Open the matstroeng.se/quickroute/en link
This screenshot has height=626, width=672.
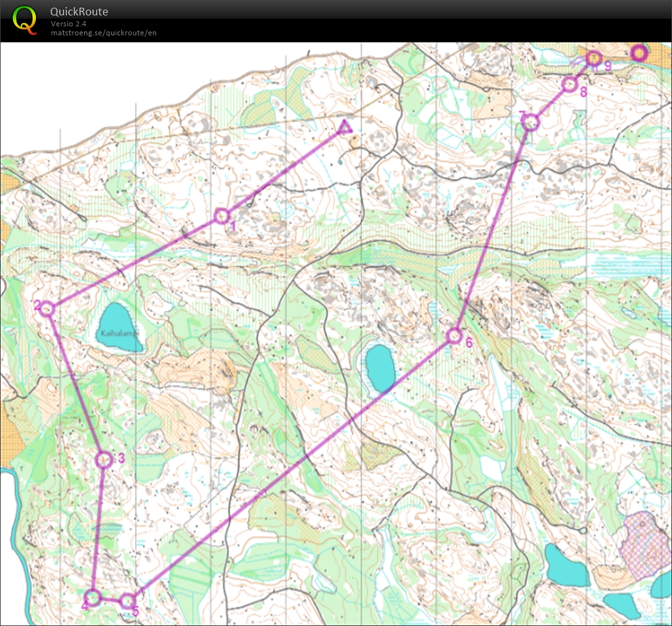[103, 33]
